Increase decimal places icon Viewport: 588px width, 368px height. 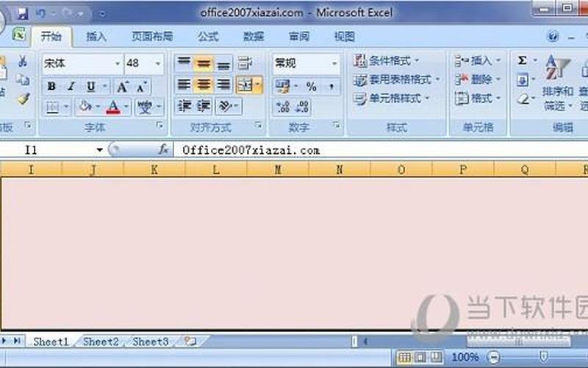point(283,107)
